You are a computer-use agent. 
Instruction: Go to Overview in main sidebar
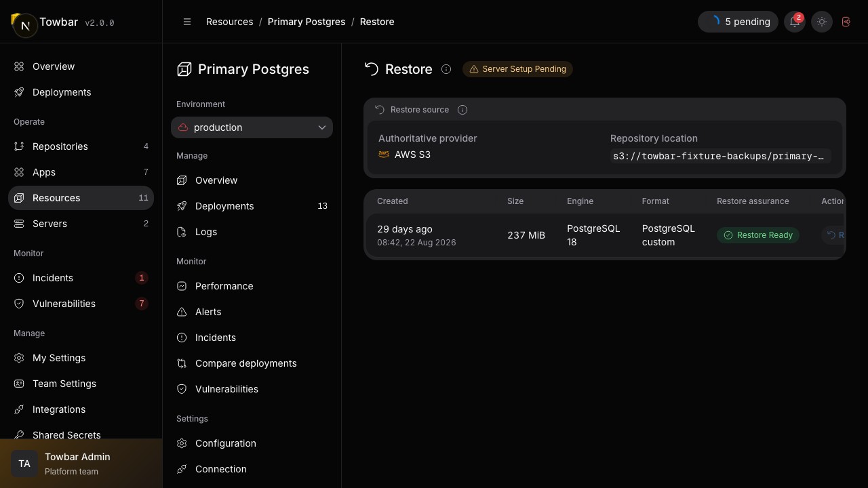81,66
